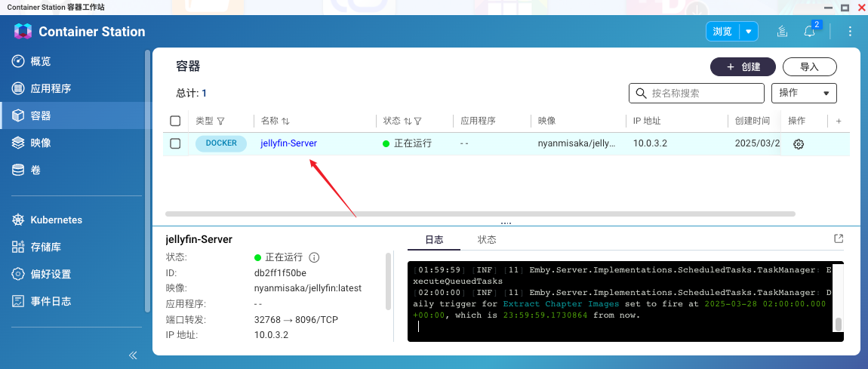Tick the select-all header checkbox
The image size is (868, 369).
pos(175,121)
